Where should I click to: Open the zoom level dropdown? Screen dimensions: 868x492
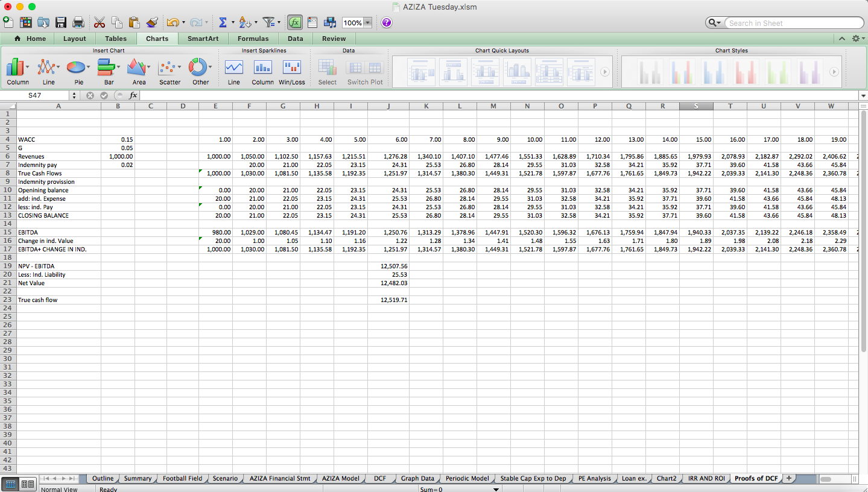(x=367, y=22)
